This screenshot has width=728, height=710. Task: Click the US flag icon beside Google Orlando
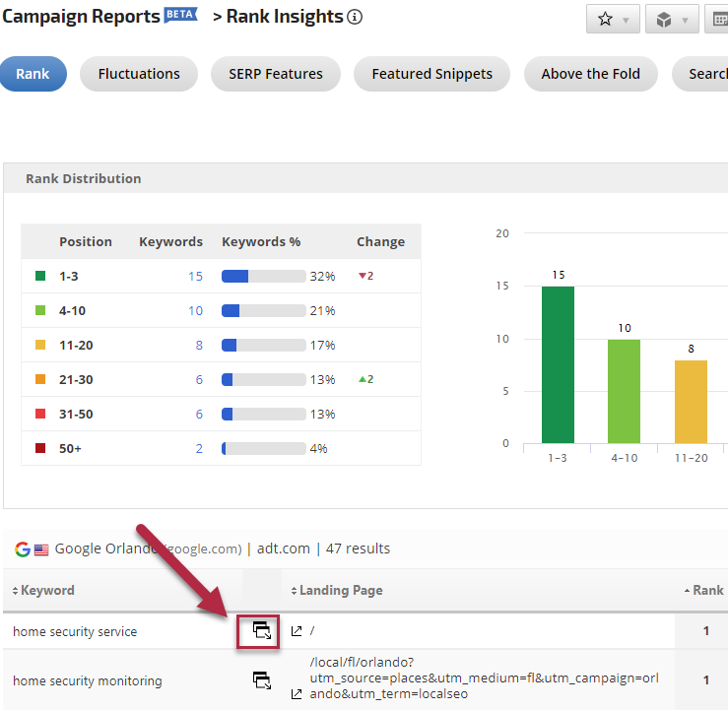click(41, 549)
